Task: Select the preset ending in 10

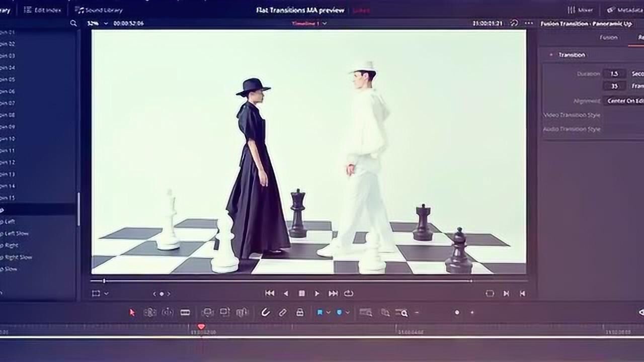Action: [8, 139]
